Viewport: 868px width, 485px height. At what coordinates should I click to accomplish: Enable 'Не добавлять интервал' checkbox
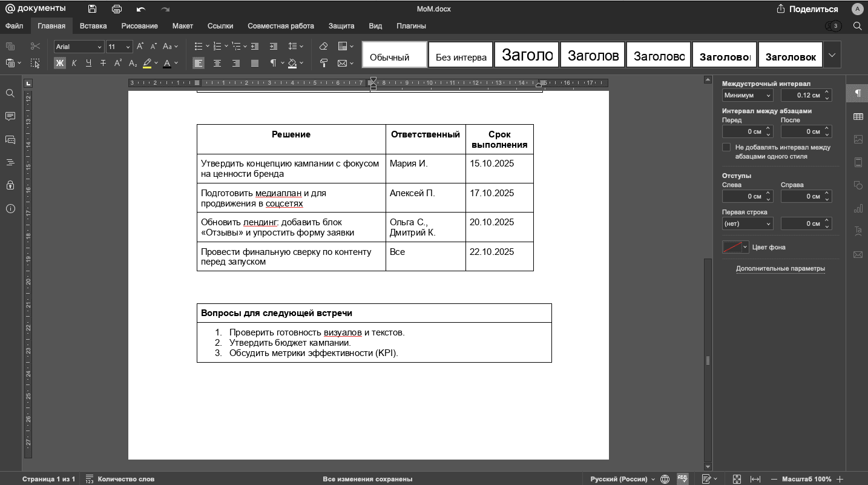point(726,147)
